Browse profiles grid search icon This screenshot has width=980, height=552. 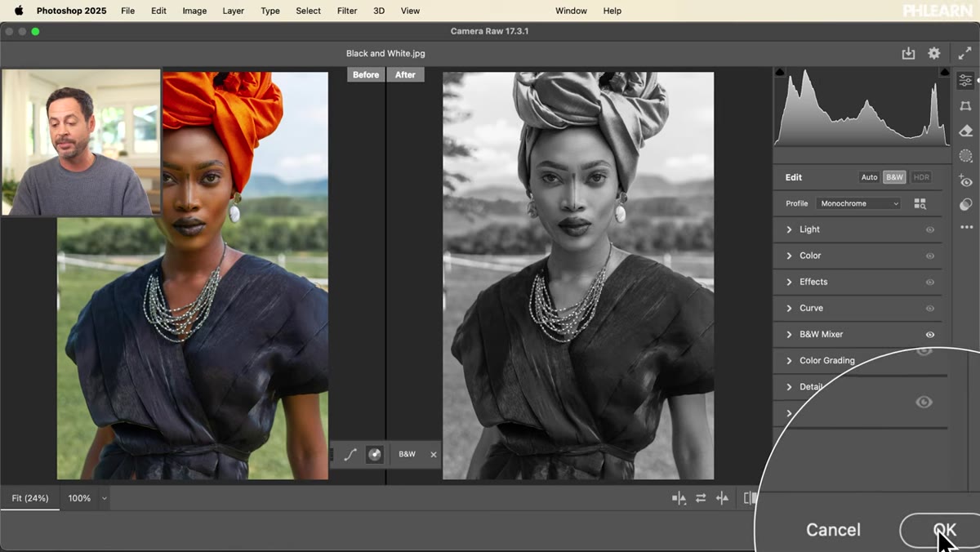pos(920,203)
